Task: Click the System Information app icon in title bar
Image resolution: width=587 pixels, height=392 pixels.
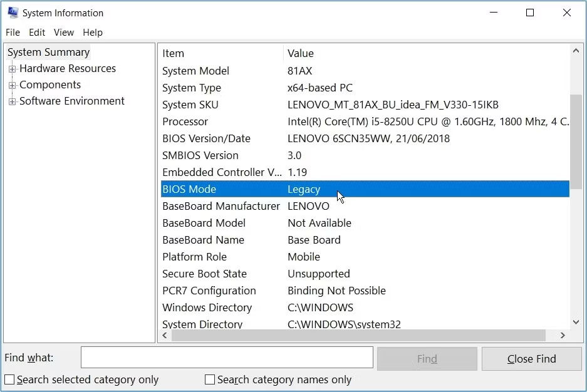Action: (x=13, y=13)
